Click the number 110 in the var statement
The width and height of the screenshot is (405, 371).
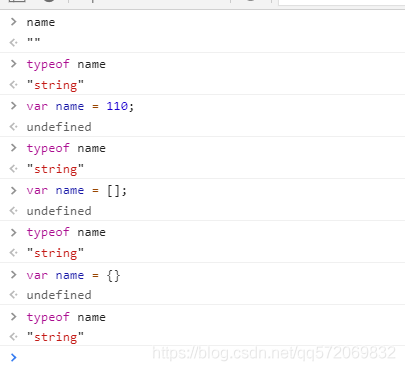(x=117, y=106)
